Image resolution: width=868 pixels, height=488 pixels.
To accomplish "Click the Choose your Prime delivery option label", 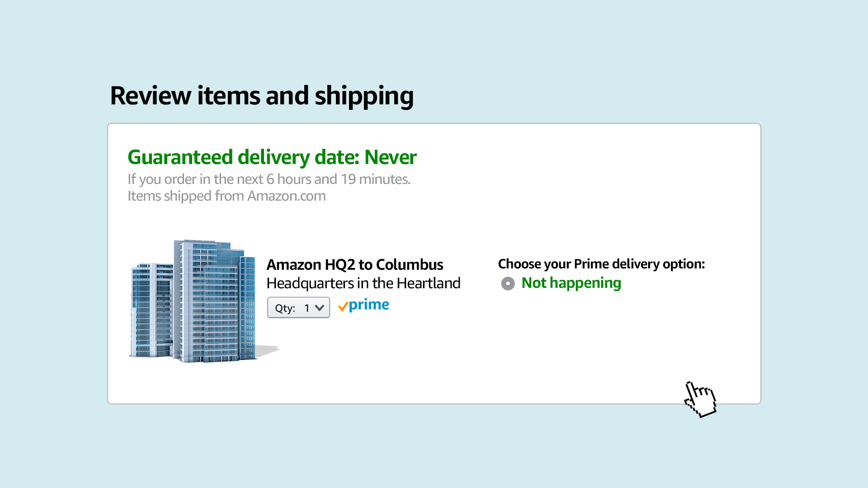I will [x=601, y=264].
